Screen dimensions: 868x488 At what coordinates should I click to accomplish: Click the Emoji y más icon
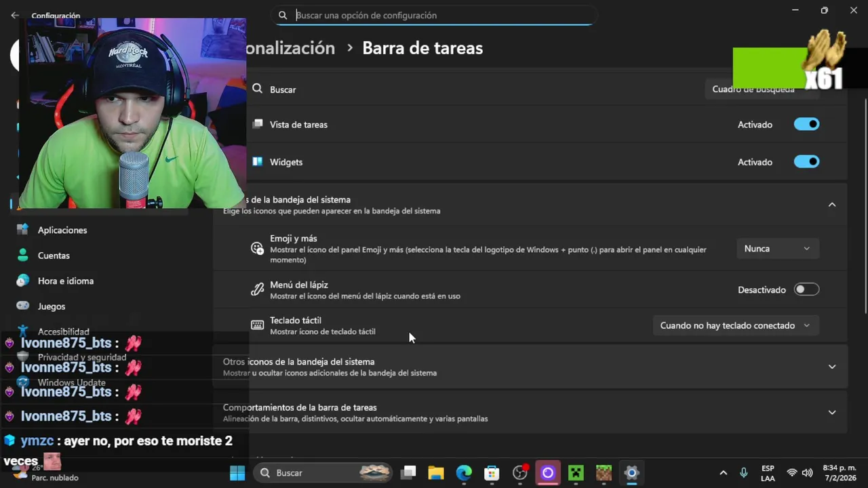coord(257,248)
